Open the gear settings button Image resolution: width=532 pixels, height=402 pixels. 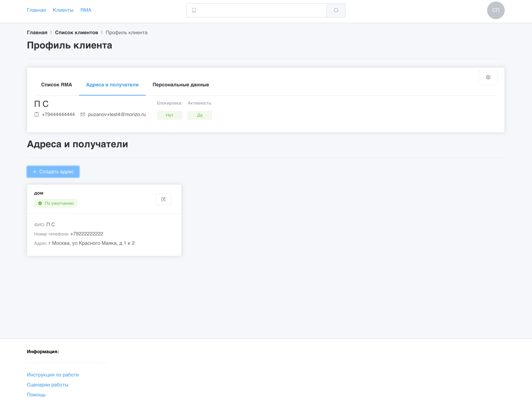coord(488,77)
